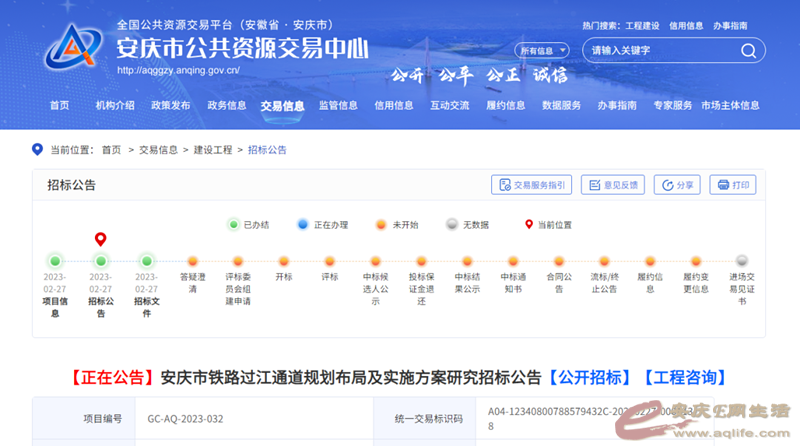Viewport: 800px width, 446px height.
Task: Click the location pin in breadcrumb
Action: [38, 150]
